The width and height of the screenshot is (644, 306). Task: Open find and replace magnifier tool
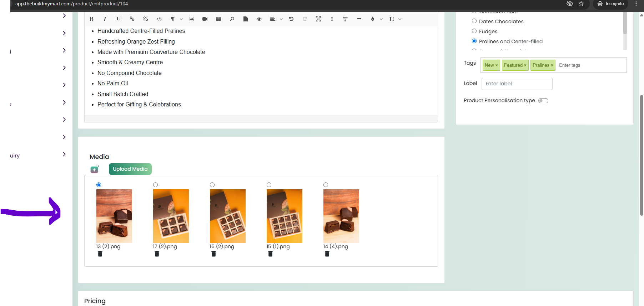pos(232,19)
